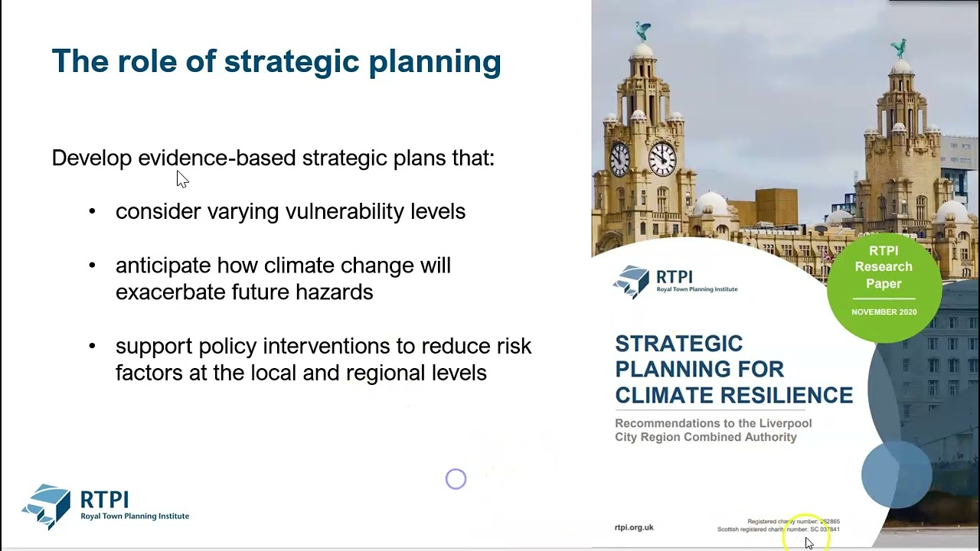The image size is (980, 551).
Task: Click the small purple circle marker
Action: tap(456, 479)
